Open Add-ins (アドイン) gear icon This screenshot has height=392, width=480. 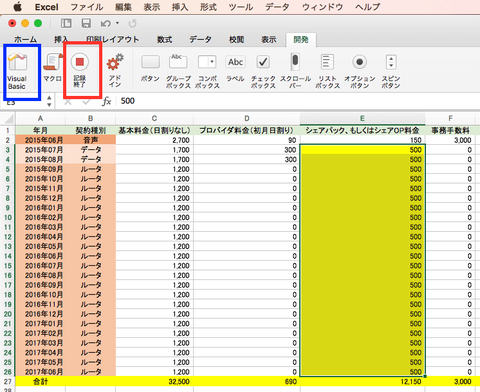[115, 70]
